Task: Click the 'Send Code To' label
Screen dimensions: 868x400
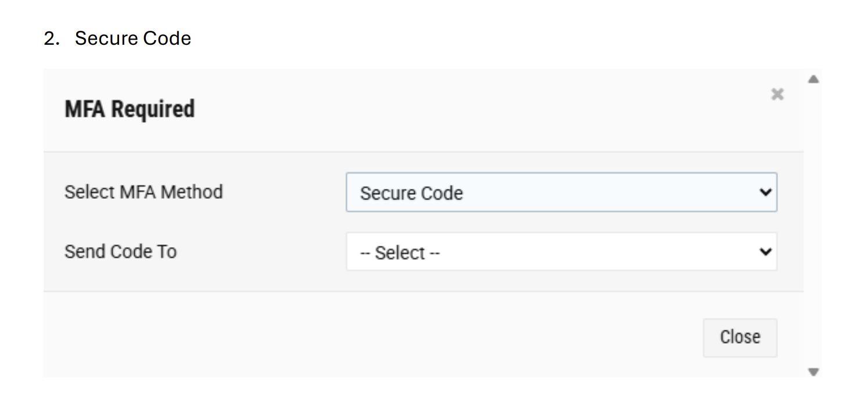Action: coord(120,252)
